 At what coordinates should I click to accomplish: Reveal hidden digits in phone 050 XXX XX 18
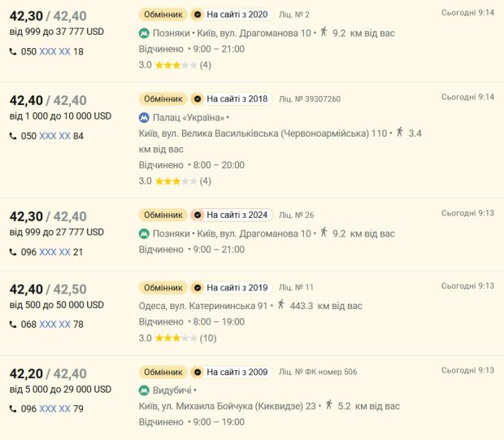tap(54, 51)
